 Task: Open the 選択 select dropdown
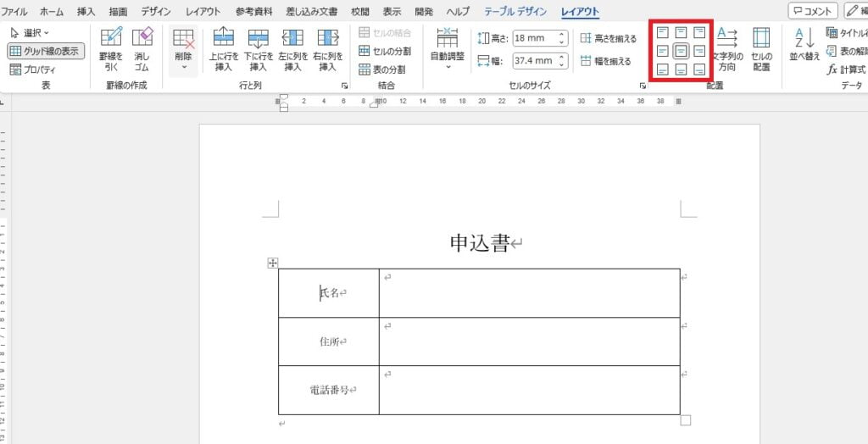[x=30, y=33]
